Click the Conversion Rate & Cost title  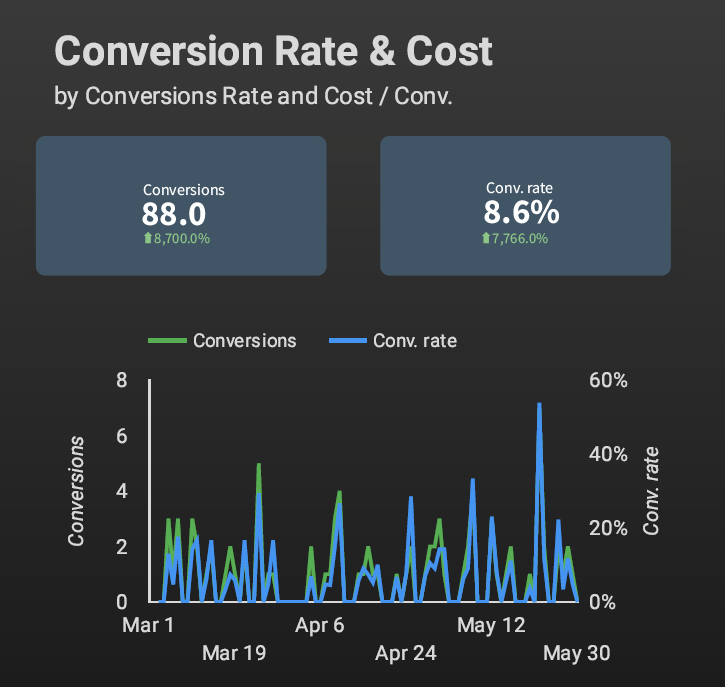pyautogui.click(x=273, y=51)
